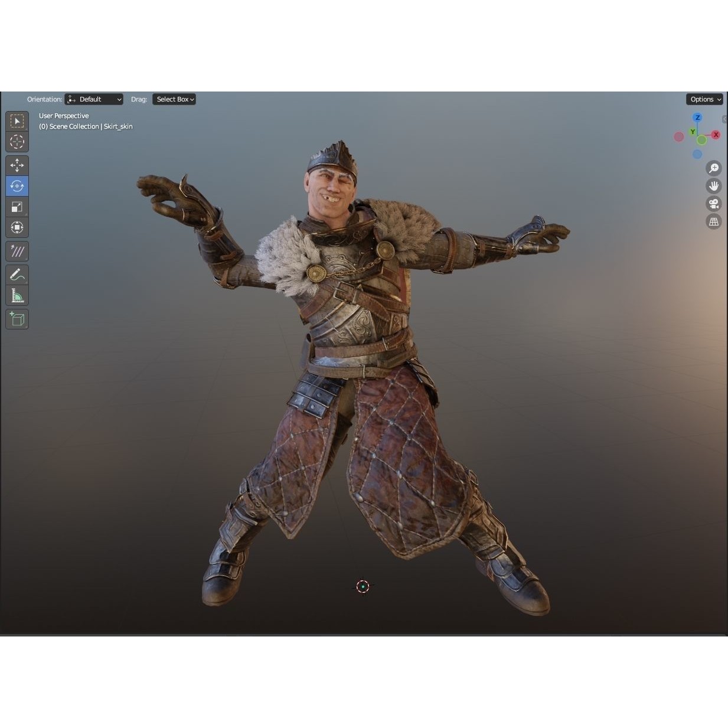
Task: Activate the 3D Cursor tool
Action: [x=17, y=142]
